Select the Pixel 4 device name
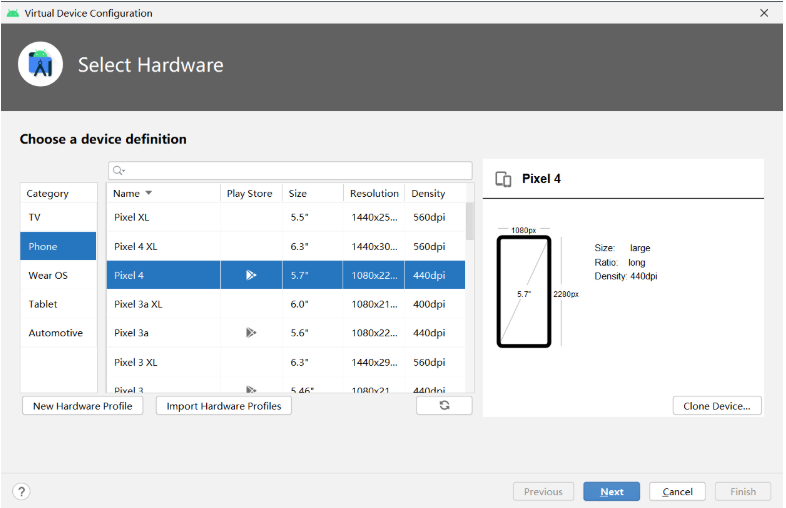The image size is (786, 508). [x=129, y=275]
